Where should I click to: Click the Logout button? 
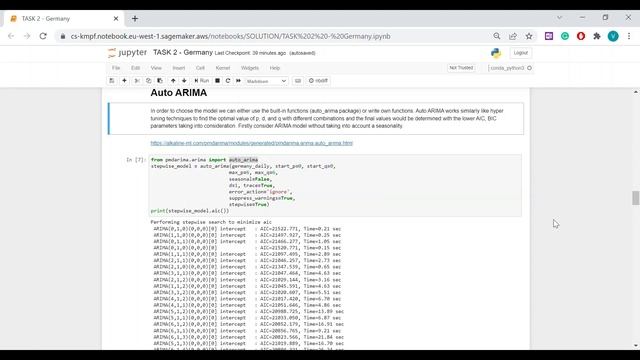pyautogui.click(x=520, y=53)
